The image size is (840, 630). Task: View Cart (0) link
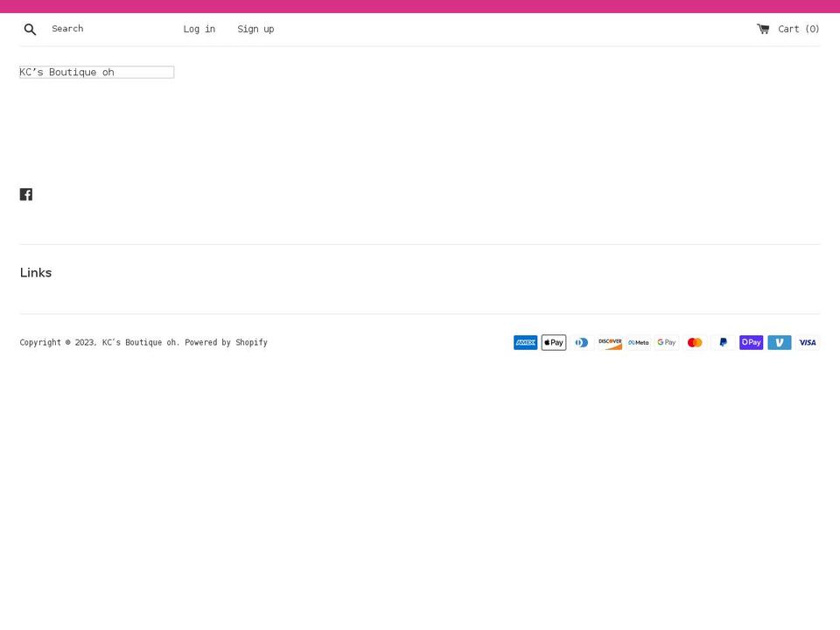point(798,29)
